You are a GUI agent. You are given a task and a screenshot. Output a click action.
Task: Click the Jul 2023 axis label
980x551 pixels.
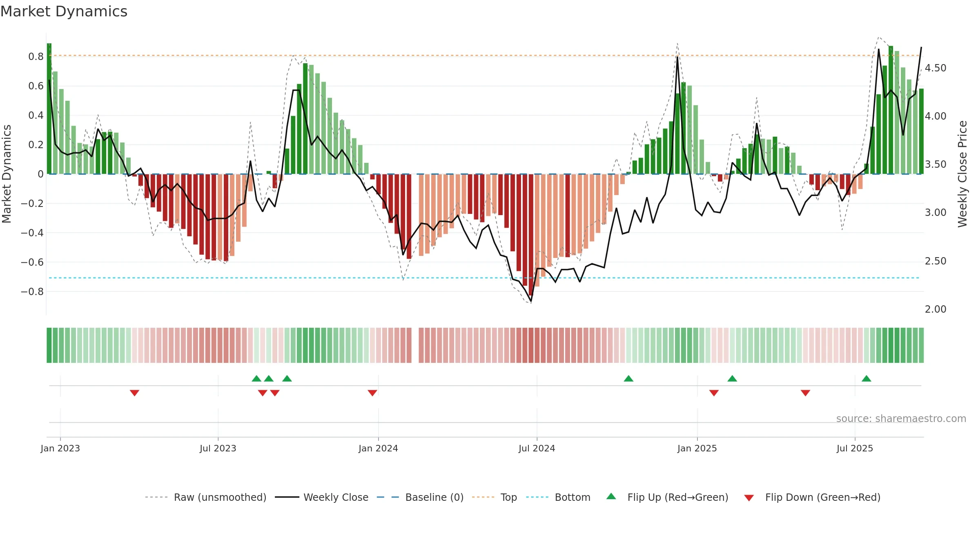click(x=218, y=448)
